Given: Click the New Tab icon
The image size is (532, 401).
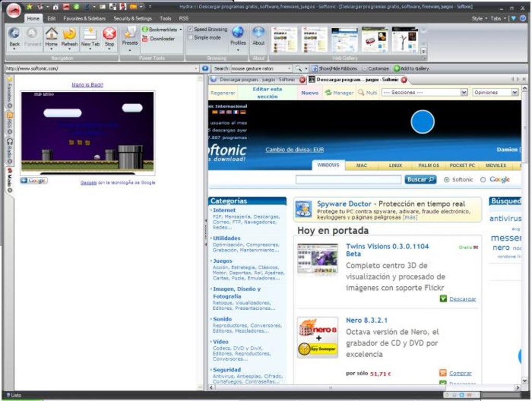Looking at the screenshot, I should (x=90, y=33).
